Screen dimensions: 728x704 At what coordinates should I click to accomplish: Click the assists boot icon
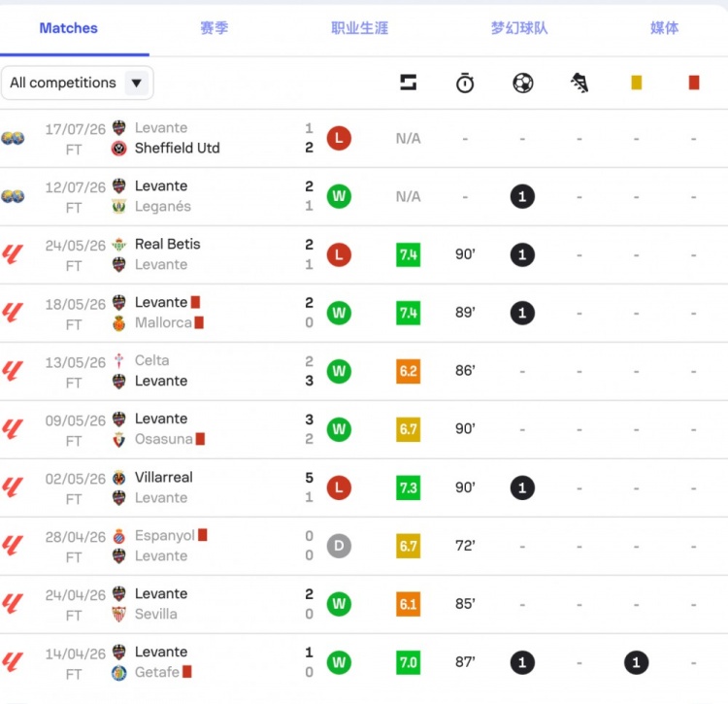coord(579,83)
